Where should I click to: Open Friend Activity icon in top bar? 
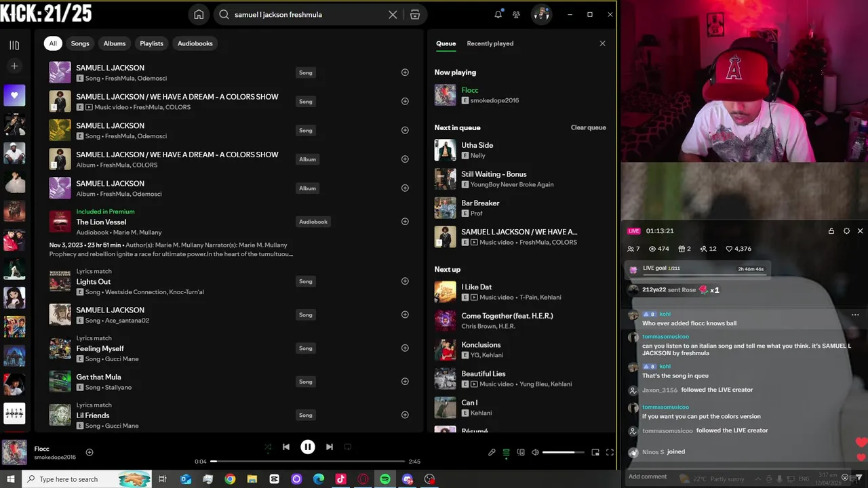tap(516, 14)
